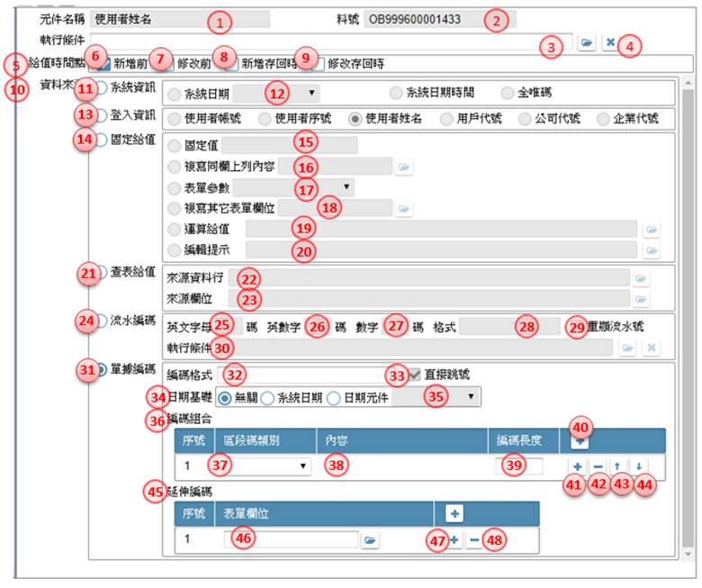702x588 pixels.
Task: Open browse icon beside 複寫其它表單欄位 field
Action: click(404, 209)
